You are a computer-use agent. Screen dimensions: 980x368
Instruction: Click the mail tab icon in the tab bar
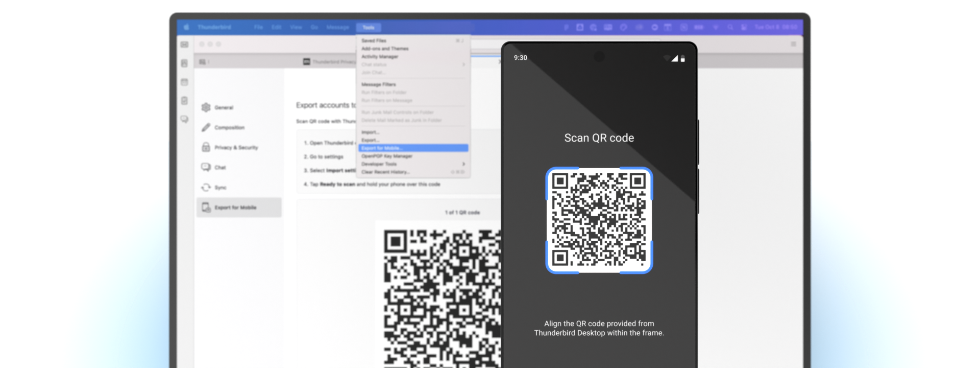[203, 61]
